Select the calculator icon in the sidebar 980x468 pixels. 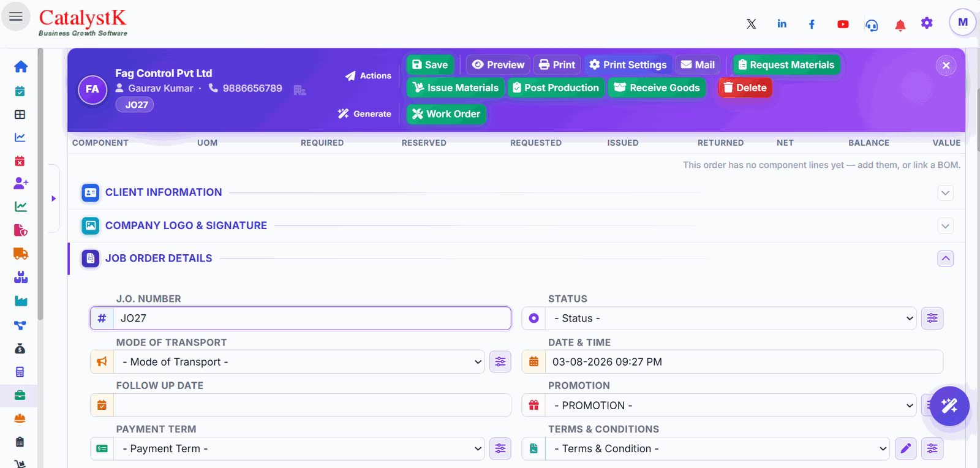(x=20, y=372)
